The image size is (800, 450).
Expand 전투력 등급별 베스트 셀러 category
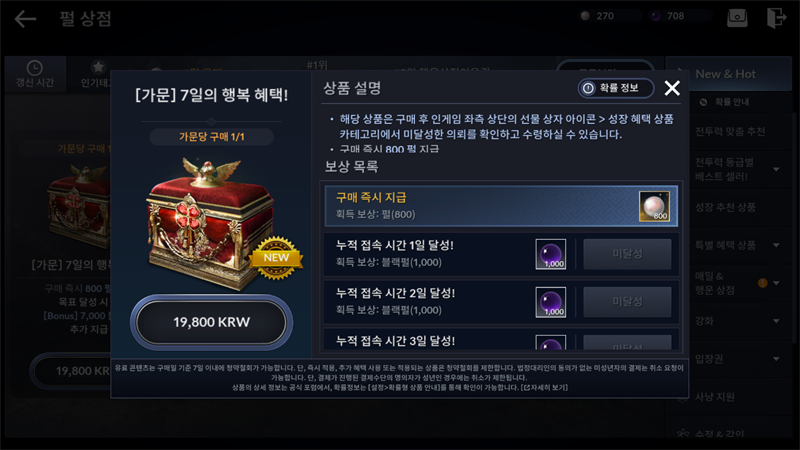[776, 169]
